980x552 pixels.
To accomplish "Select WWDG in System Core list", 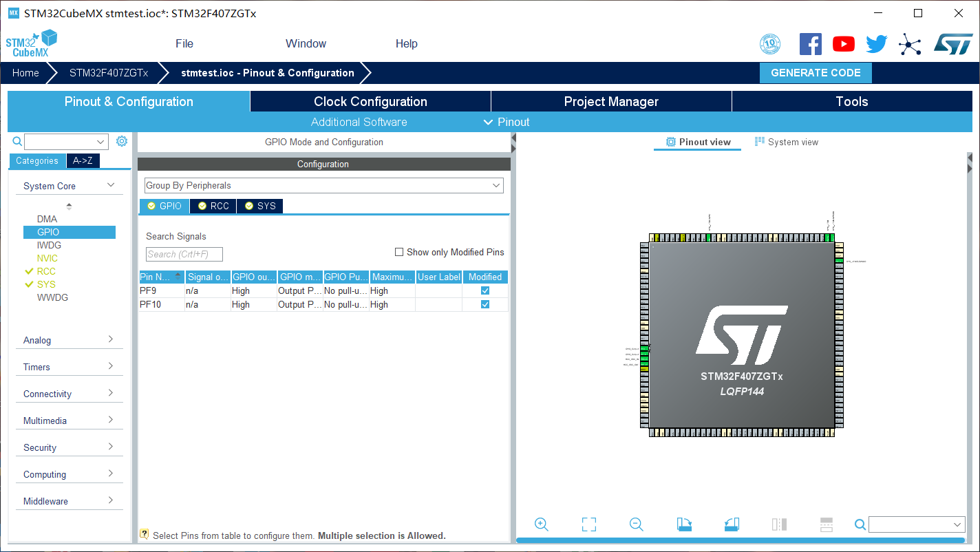I will pyautogui.click(x=52, y=297).
